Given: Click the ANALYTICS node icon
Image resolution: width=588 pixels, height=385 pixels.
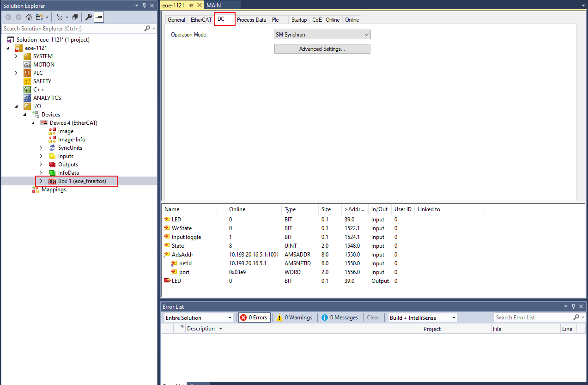Looking at the screenshot, I should [27, 98].
